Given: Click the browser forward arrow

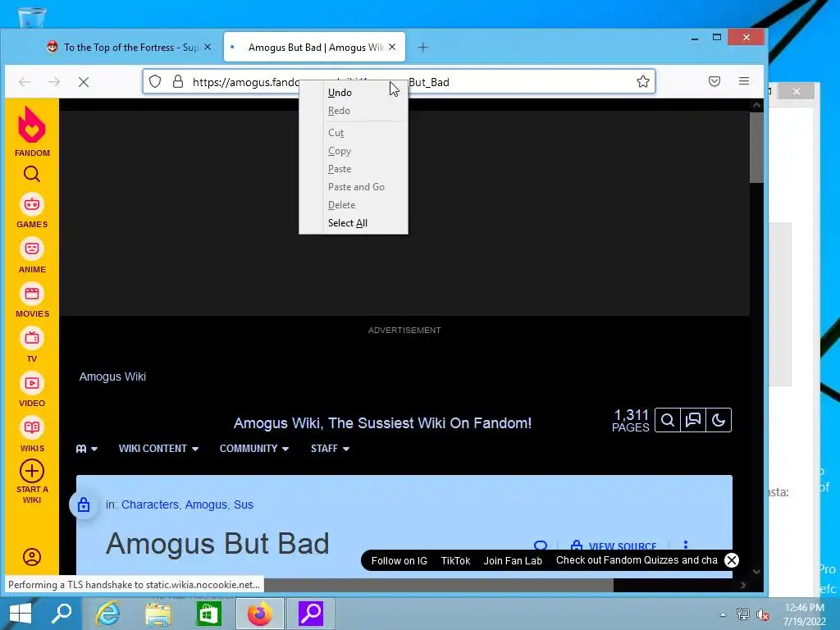Looking at the screenshot, I should click(x=54, y=82).
